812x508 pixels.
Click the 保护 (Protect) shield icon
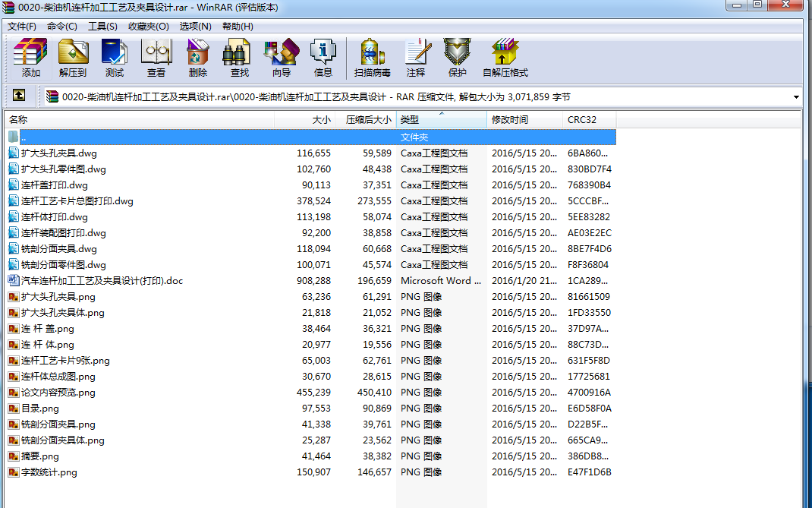tap(458, 58)
